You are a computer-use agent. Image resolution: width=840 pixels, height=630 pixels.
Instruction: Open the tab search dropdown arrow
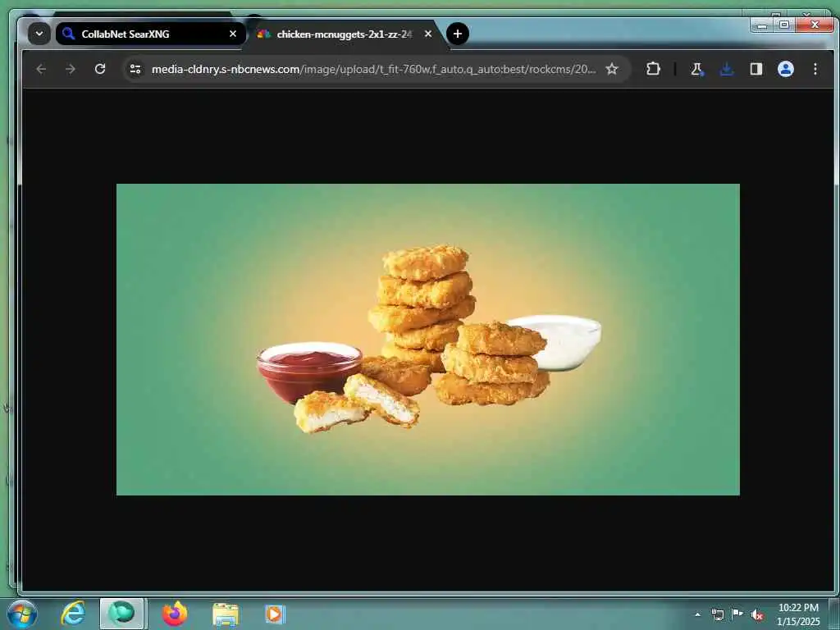[39, 34]
